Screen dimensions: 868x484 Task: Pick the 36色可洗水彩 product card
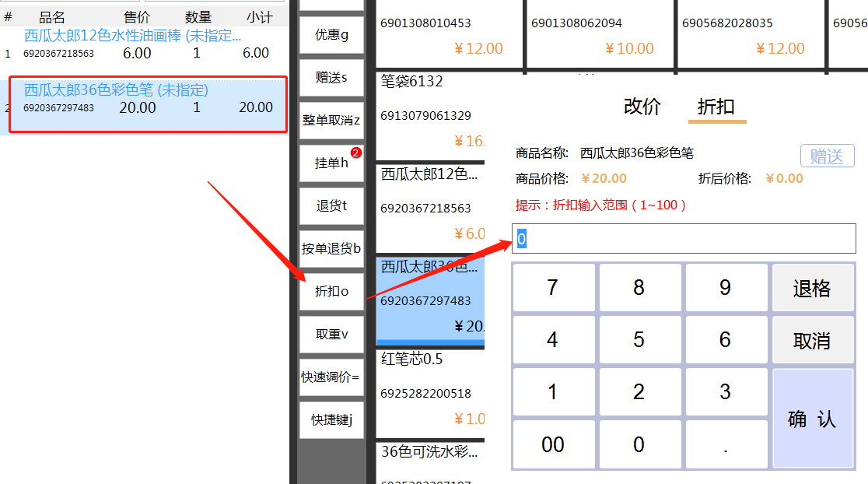(431, 463)
